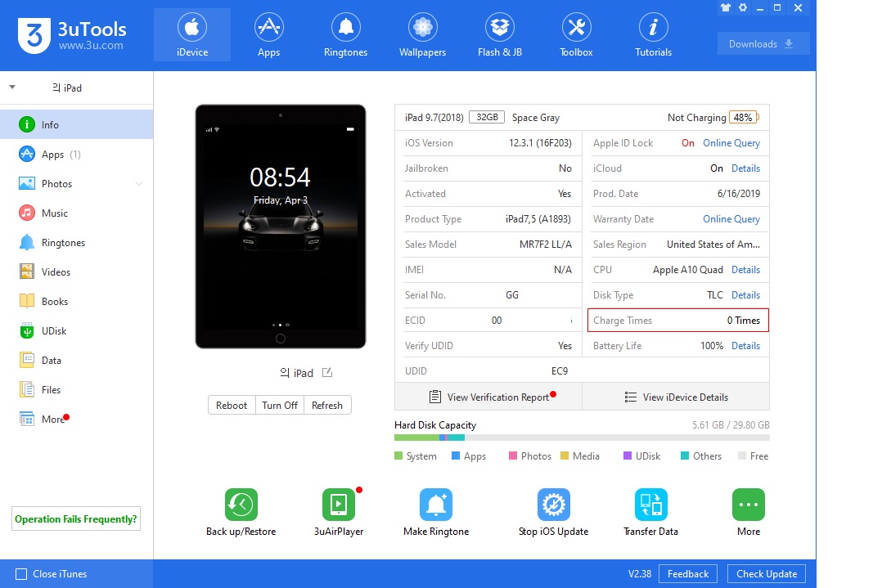Screen dimensions: 882x588
Task: Click the 32GB storage badge
Action: pos(487,117)
